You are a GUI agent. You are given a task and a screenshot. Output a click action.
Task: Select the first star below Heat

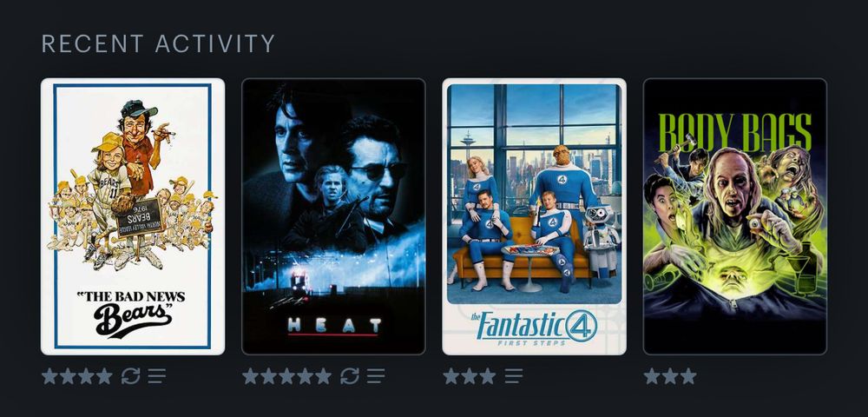pos(250,376)
